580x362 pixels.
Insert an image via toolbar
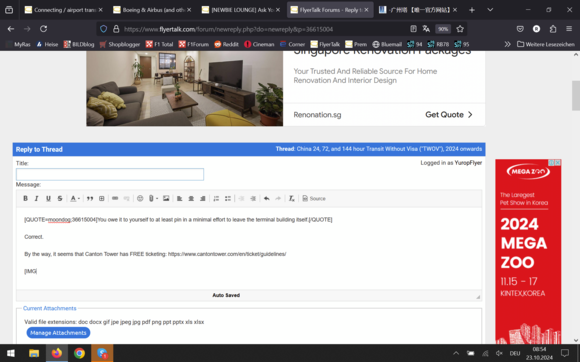(x=166, y=199)
